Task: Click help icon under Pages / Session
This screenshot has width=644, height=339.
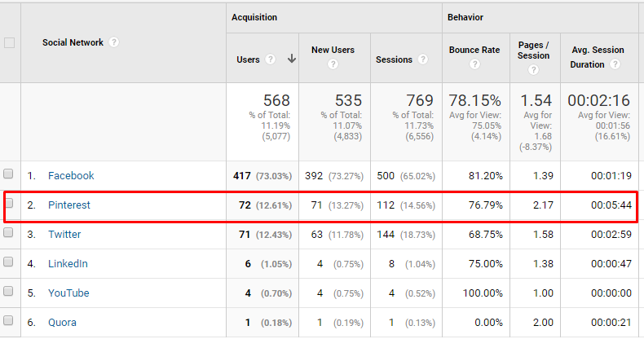Action: pos(533,70)
